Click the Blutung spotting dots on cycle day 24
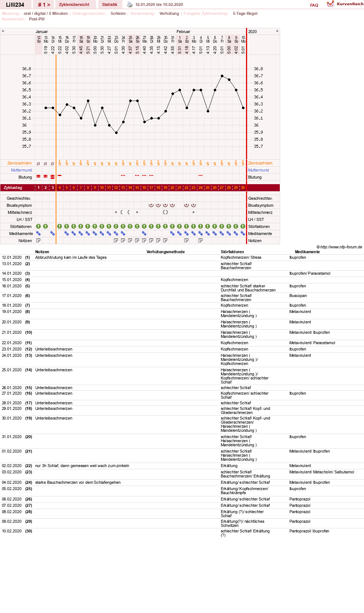 coord(200,175)
